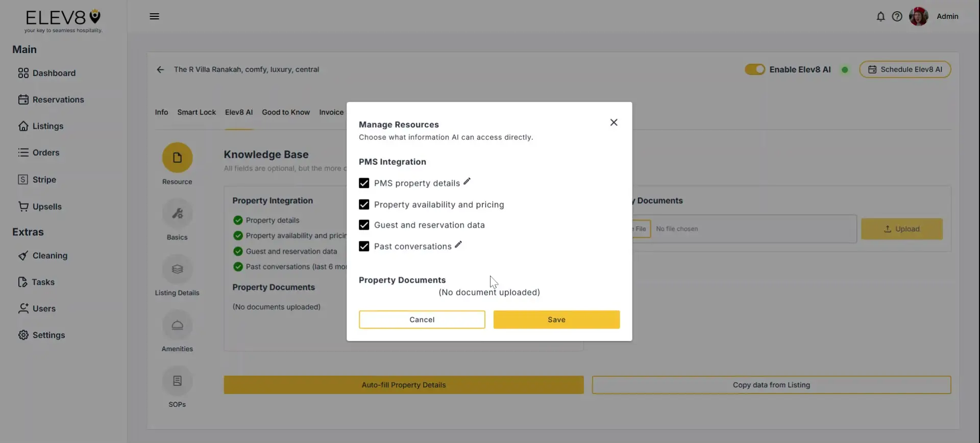Click the Upload documents button
The height and width of the screenshot is (443, 980).
pyautogui.click(x=901, y=229)
